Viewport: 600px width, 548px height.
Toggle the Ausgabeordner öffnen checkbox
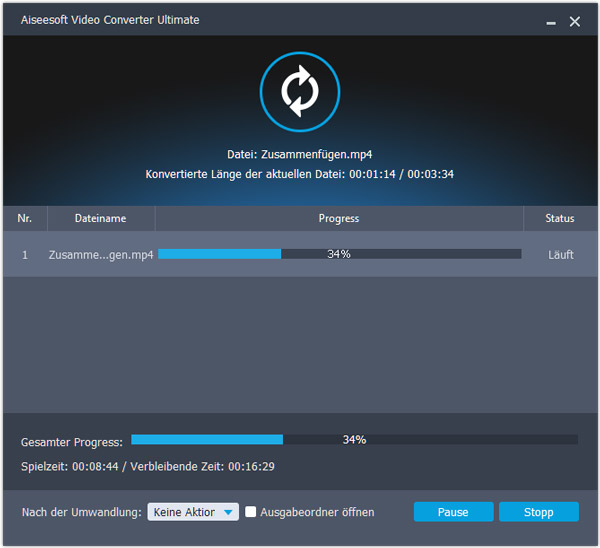[x=252, y=512]
